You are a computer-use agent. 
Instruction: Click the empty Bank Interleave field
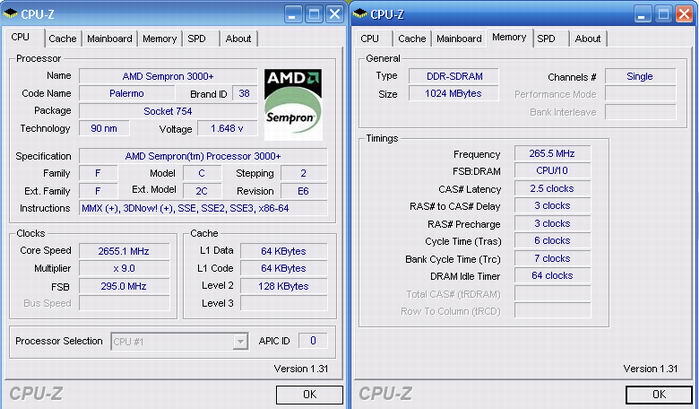[640, 112]
